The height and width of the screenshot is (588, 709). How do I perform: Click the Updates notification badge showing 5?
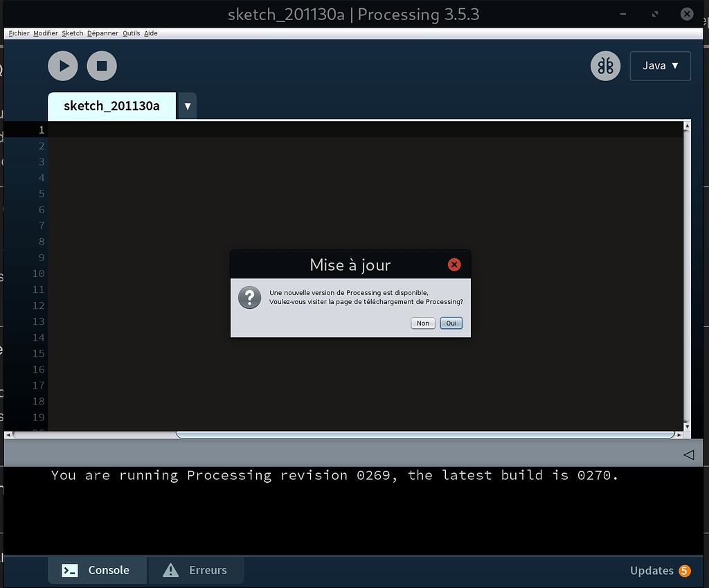click(x=683, y=571)
